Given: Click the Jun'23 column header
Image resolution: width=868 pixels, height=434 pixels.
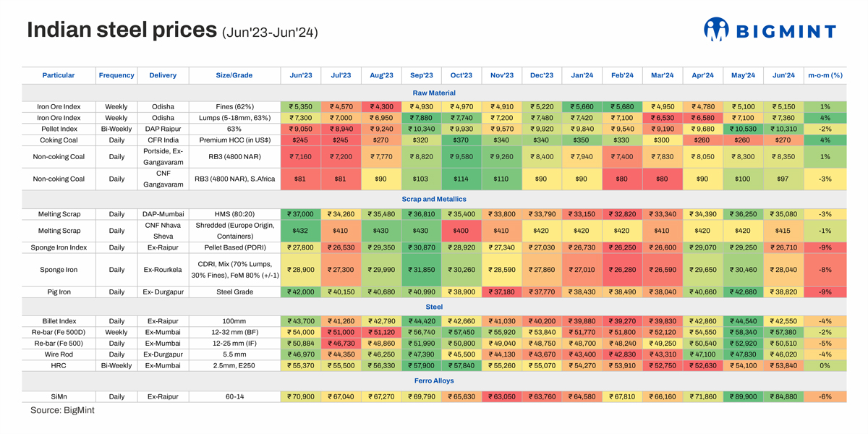Looking at the screenshot, I should tap(301, 75).
